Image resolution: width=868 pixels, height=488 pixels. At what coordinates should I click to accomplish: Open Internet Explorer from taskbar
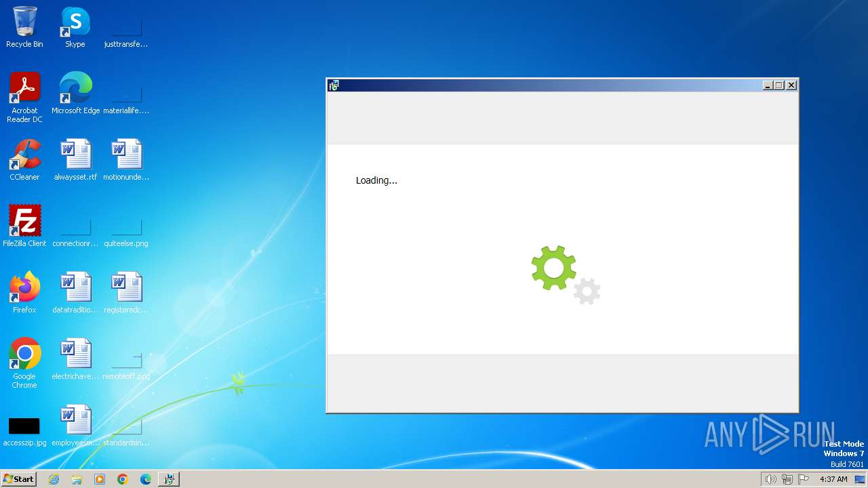coord(54,479)
